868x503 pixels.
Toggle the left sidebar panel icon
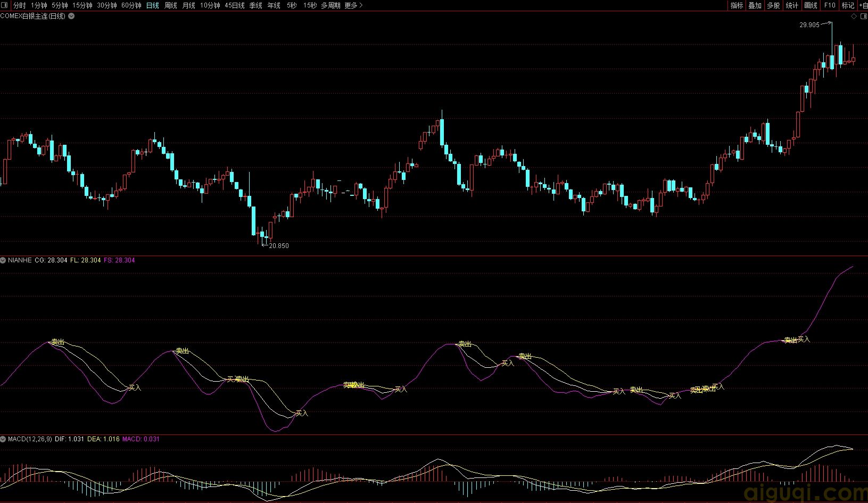pos(5,5)
